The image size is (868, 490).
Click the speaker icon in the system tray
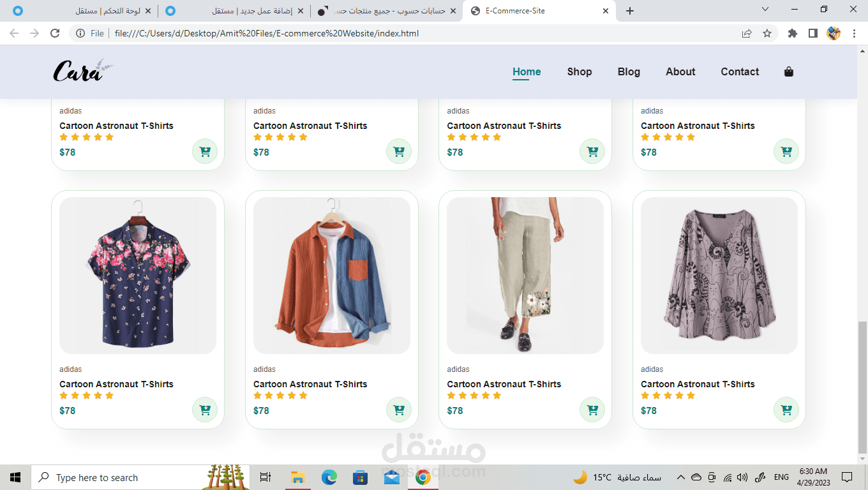[x=742, y=477]
